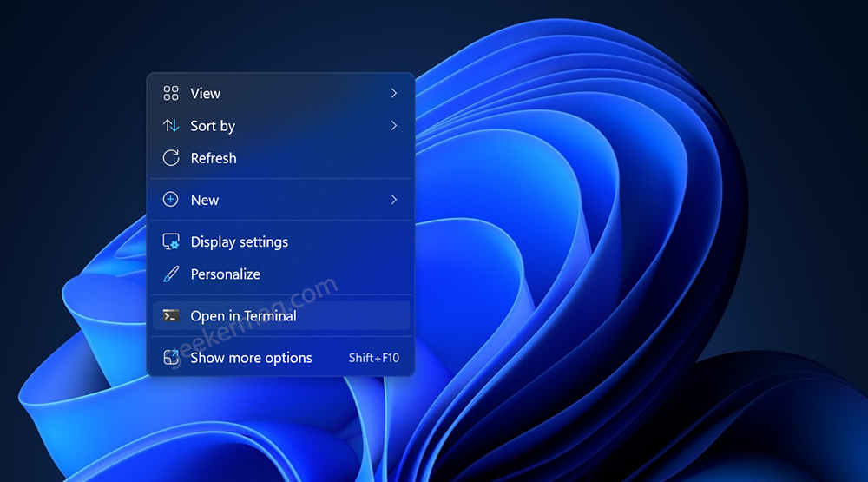Click the Personalize paintbrush icon
Screen dimensions: 868x482
coord(171,274)
